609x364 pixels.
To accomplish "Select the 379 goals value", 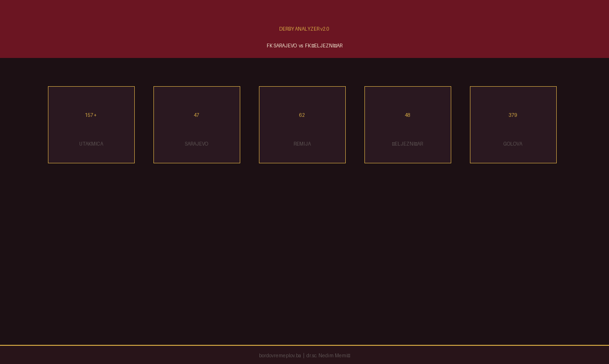I will pyautogui.click(x=513, y=115).
